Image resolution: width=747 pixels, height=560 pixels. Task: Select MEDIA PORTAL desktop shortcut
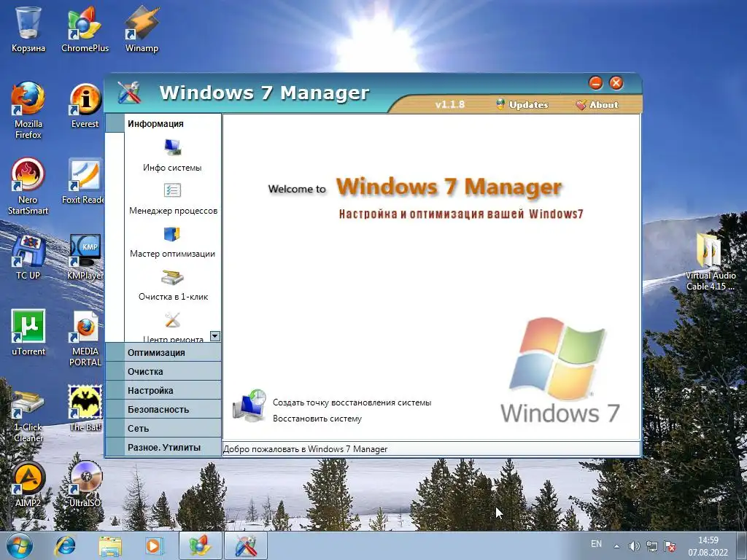point(85,338)
